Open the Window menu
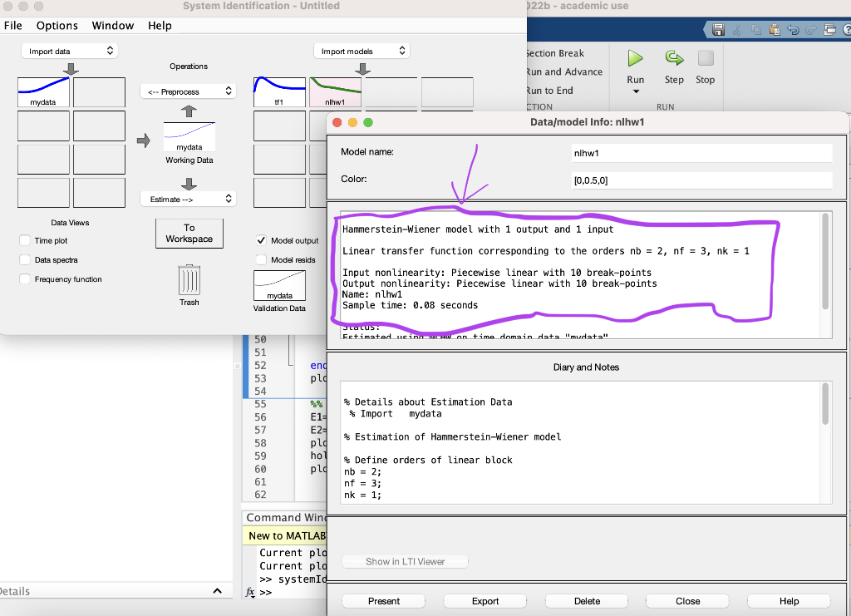 (x=112, y=26)
